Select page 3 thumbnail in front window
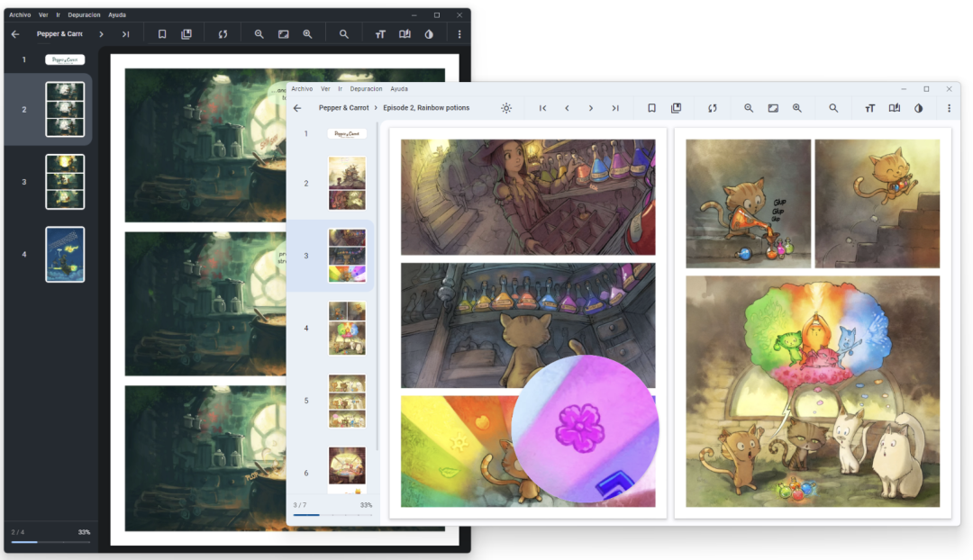The width and height of the screenshot is (973, 560). coord(347,256)
